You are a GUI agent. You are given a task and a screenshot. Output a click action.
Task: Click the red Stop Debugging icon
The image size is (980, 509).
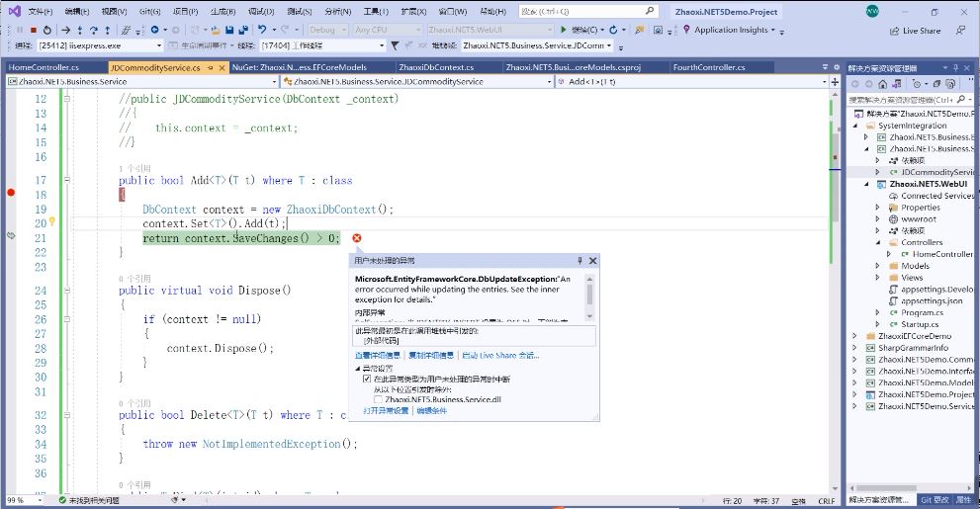pos(33,30)
